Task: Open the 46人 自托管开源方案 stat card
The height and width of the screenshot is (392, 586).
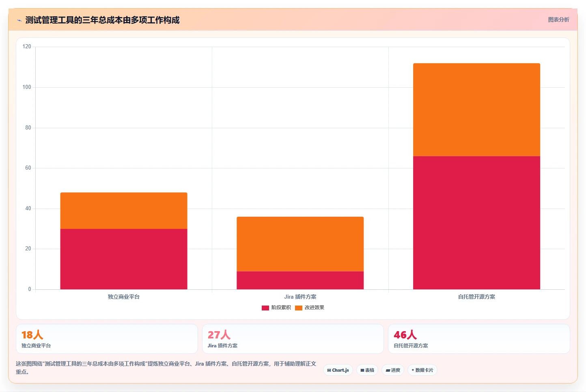Action: coord(479,339)
